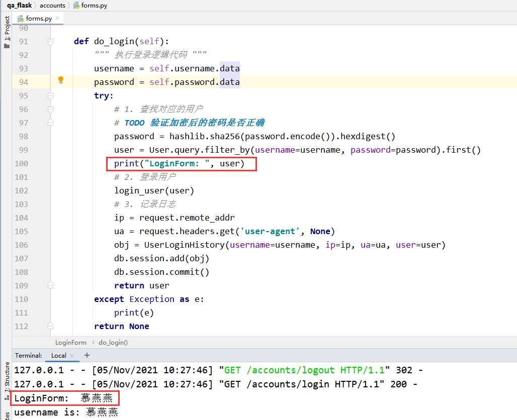Screen dimensions: 517x420
Task: Collapse the do_login method fold marker
Action: pos(50,42)
